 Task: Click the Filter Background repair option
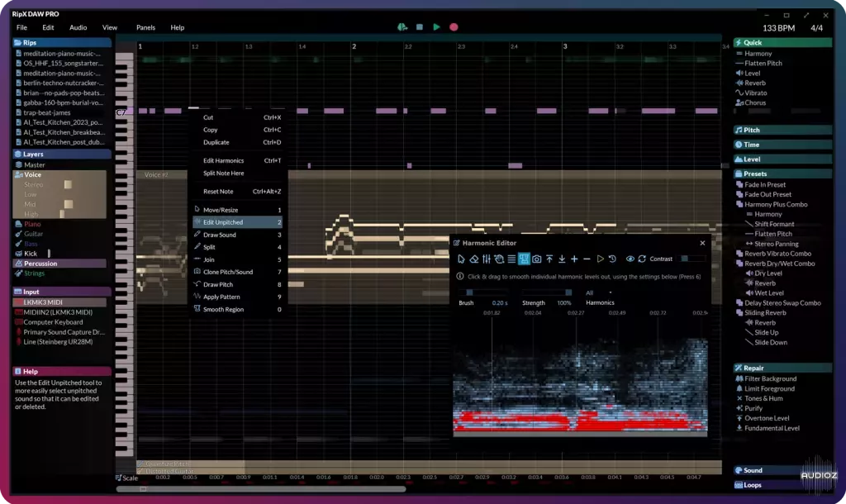[x=770, y=378]
